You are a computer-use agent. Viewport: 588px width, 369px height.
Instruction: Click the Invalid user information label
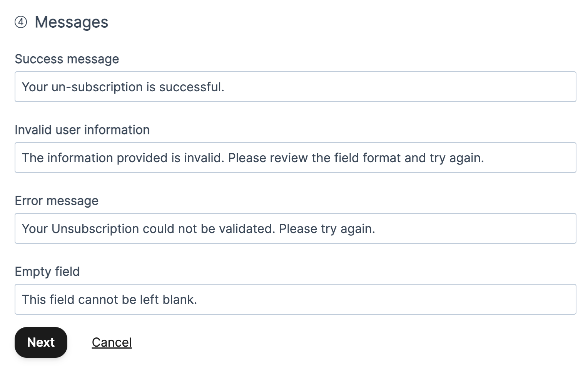tap(82, 129)
